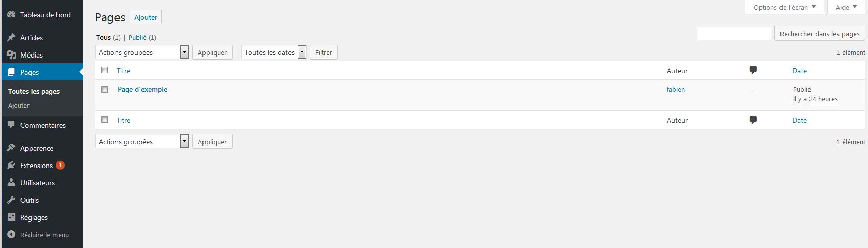Viewport: 868px width, 248px height.
Task: Check the box beside Page d'exemple
Action: [105, 89]
